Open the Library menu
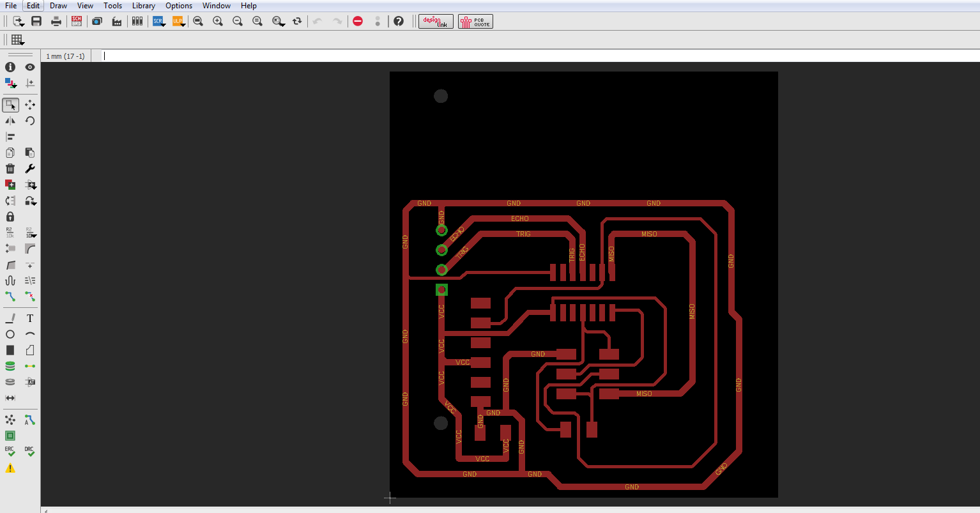Viewport: 980px width, 513px height. [144, 6]
